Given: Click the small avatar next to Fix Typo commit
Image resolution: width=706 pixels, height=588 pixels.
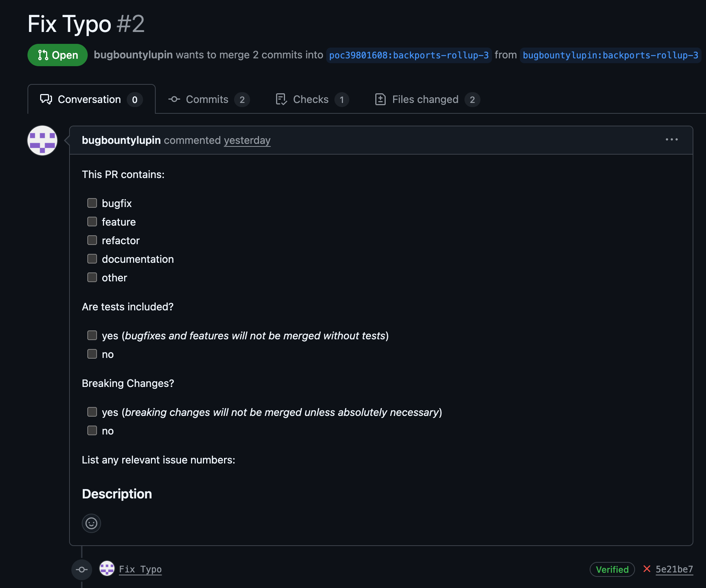Looking at the screenshot, I should (107, 569).
